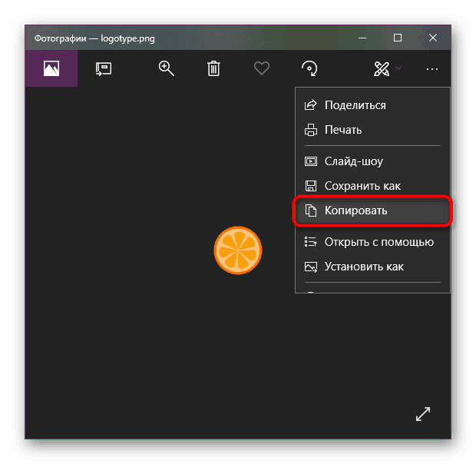Open the Открыть с помощью entry

point(378,242)
